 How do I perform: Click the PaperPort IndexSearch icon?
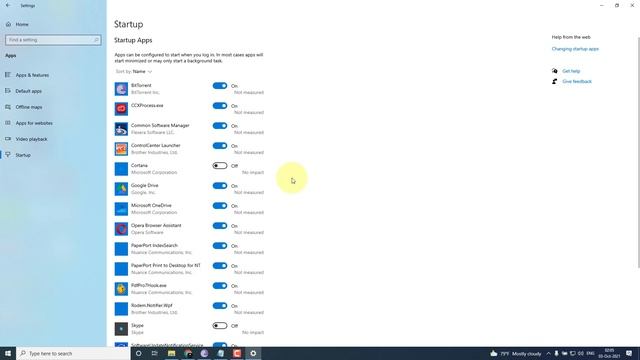point(121,249)
